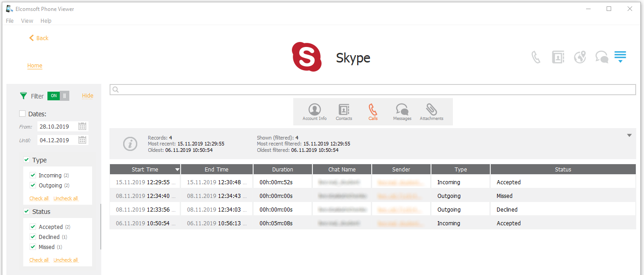The image size is (644, 275).
Task: Uncheck the Missed status checkbox
Action: [33, 247]
